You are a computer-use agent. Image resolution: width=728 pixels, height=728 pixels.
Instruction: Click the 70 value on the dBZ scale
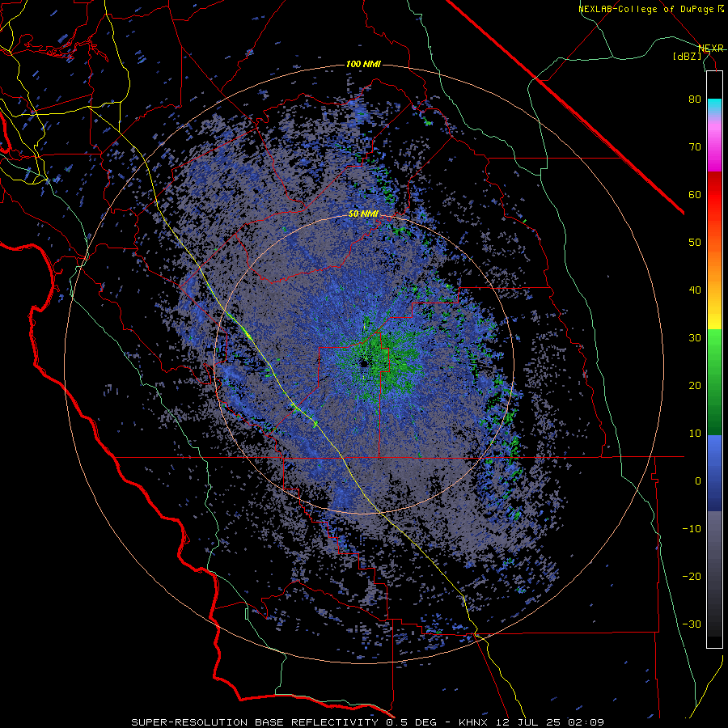click(x=695, y=147)
